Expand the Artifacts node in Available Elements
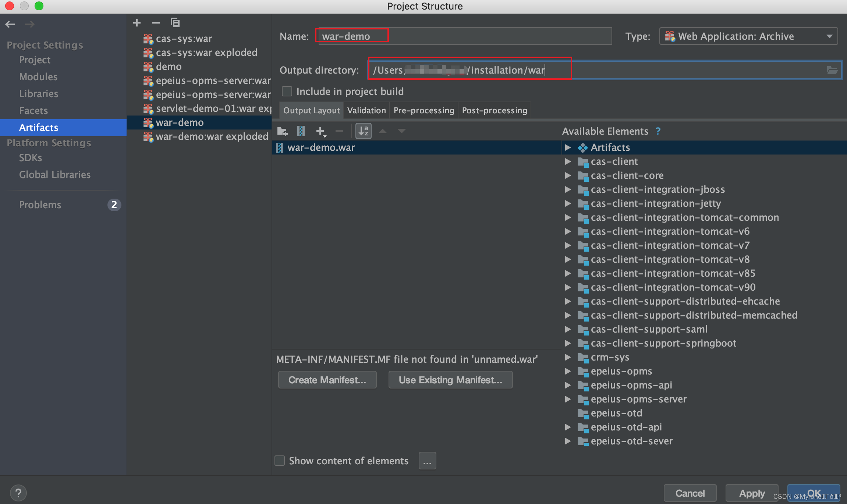Viewport: 847px width, 504px height. pos(568,148)
